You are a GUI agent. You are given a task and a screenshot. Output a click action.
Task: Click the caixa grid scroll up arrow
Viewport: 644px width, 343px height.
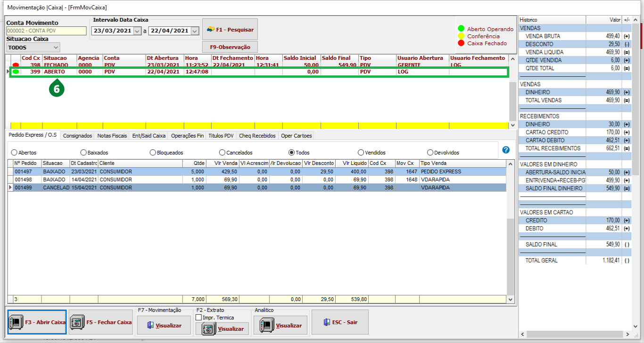(513, 58)
